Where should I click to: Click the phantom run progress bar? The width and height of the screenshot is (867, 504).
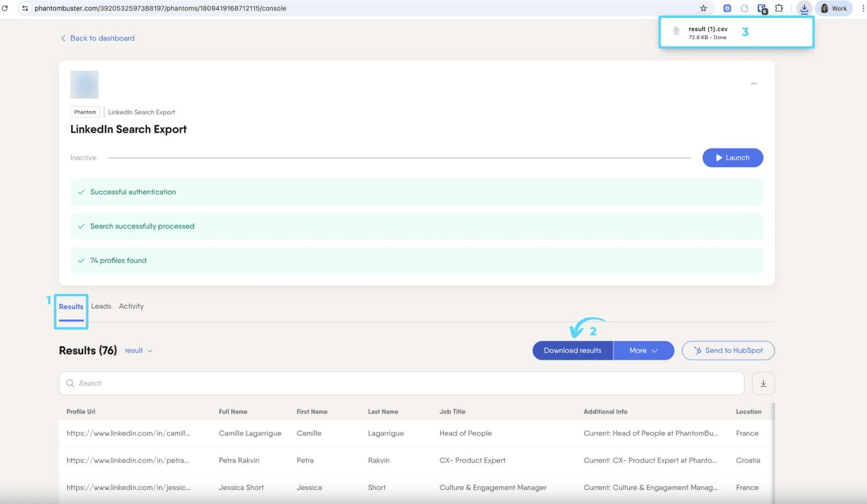(399, 158)
